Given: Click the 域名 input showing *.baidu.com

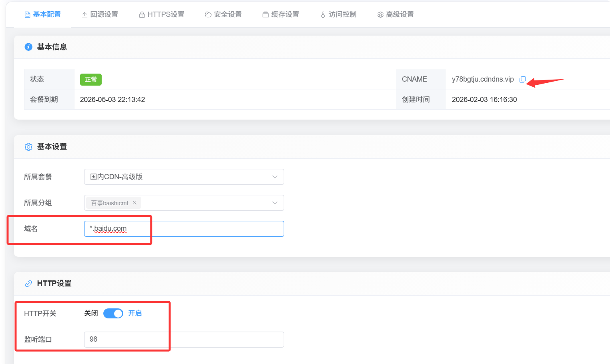Looking at the screenshot, I should pyautogui.click(x=184, y=228).
